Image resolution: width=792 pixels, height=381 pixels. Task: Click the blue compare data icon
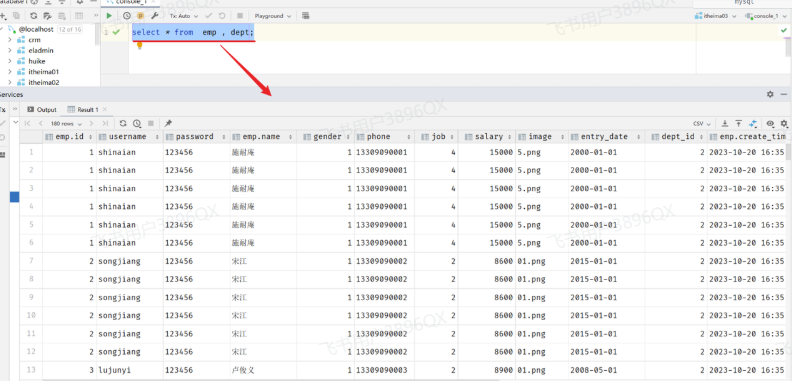tap(753, 123)
